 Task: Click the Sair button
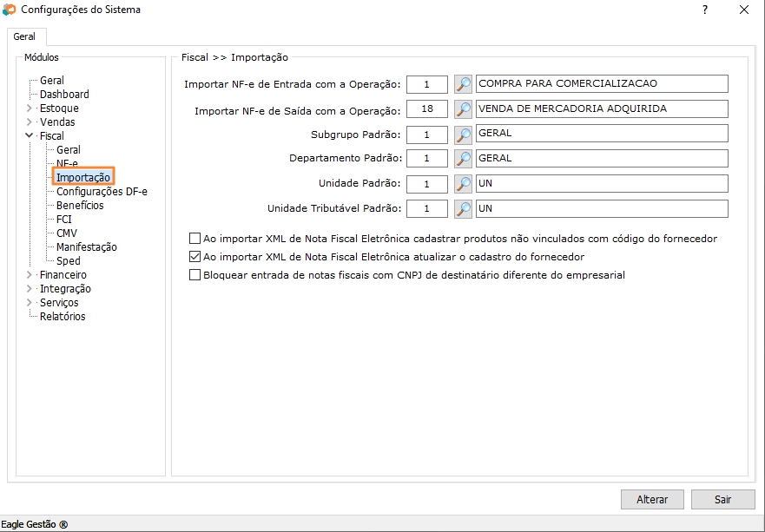722,499
